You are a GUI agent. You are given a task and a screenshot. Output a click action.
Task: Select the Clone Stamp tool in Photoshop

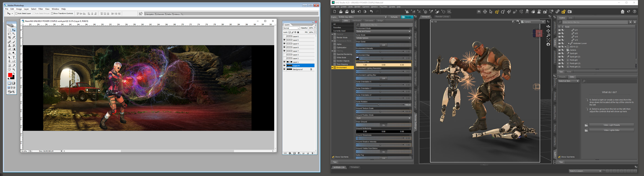[9, 46]
